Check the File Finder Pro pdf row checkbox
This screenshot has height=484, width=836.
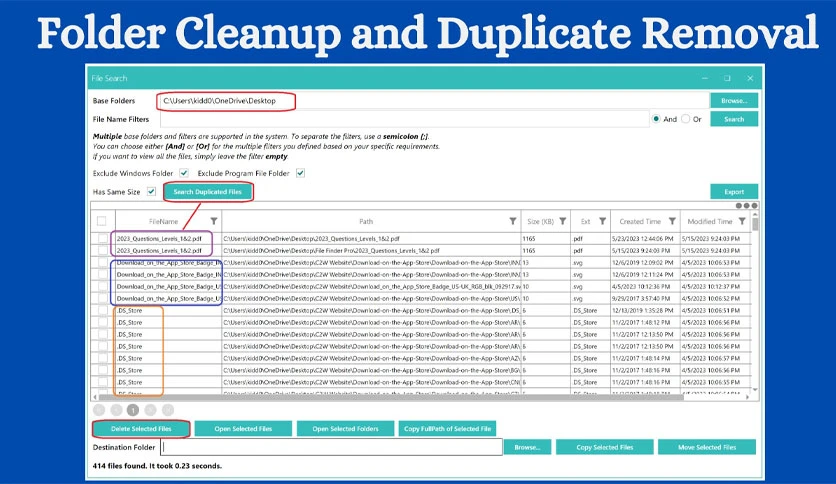pyautogui.click(x=102, y=251)
